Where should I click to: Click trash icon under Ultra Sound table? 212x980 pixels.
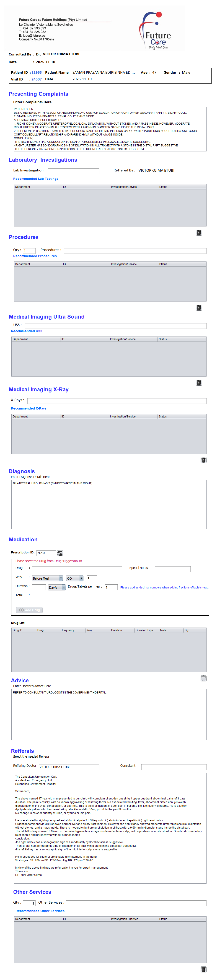[x=199, y=382]
